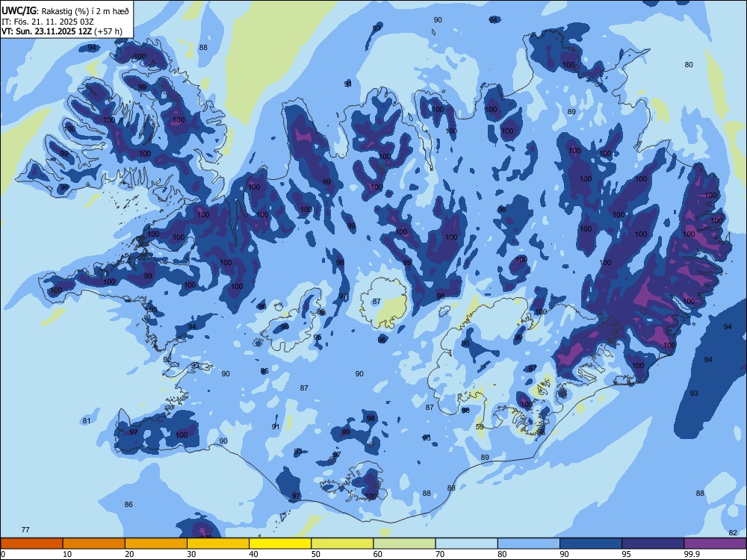The image size is (747, 560).
Task: Click the 20–30% amber legend swatch
Action: click(156, 544)
